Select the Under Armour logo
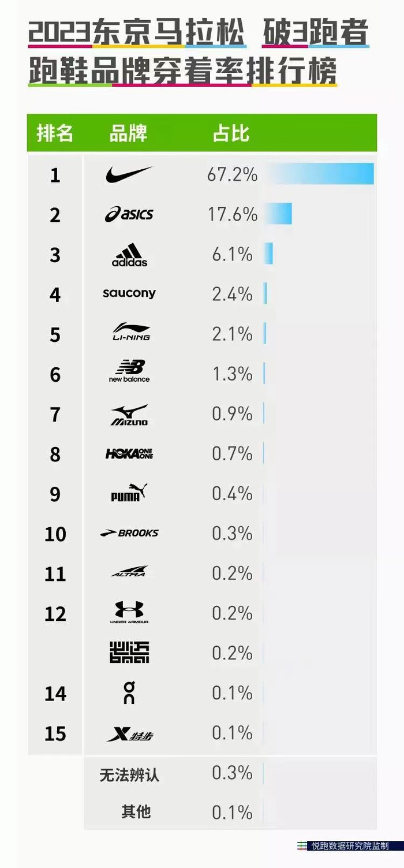 tap(129, 613)
